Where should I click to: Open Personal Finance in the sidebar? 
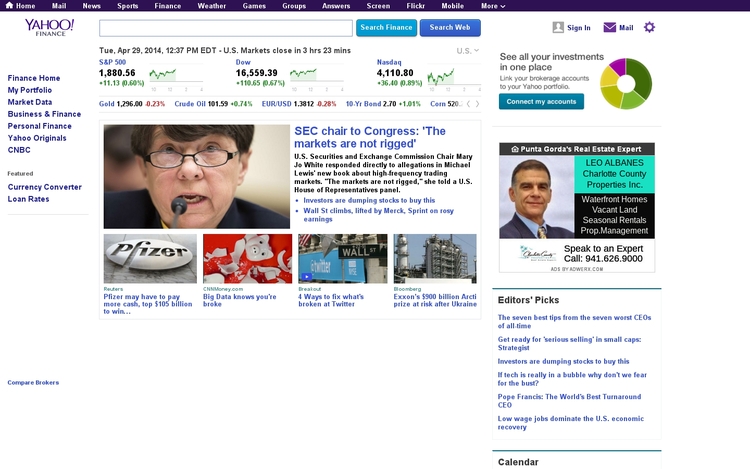(40, 126)
